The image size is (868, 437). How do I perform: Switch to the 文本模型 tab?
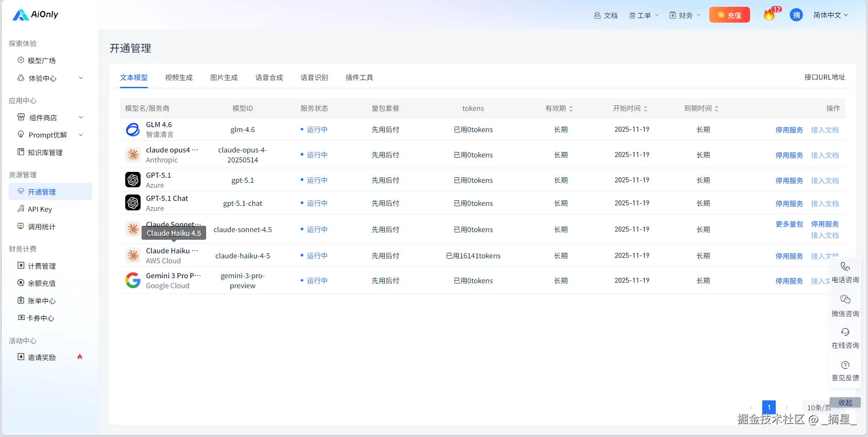pyautogui.click(x=134, y=78)
